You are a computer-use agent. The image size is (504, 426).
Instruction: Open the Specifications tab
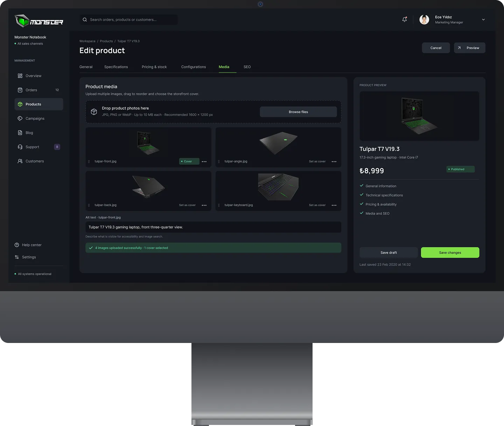[116, 67]
